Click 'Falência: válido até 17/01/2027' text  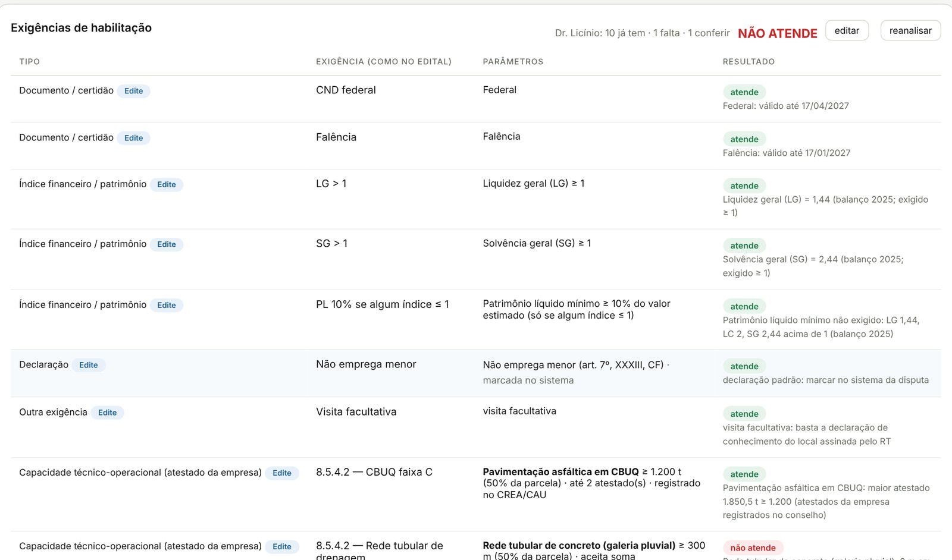tap(787, 153)
